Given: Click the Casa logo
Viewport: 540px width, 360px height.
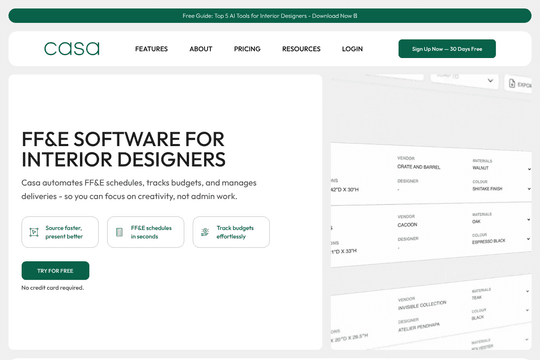Looking at the screenshot, I should point(72,49).
